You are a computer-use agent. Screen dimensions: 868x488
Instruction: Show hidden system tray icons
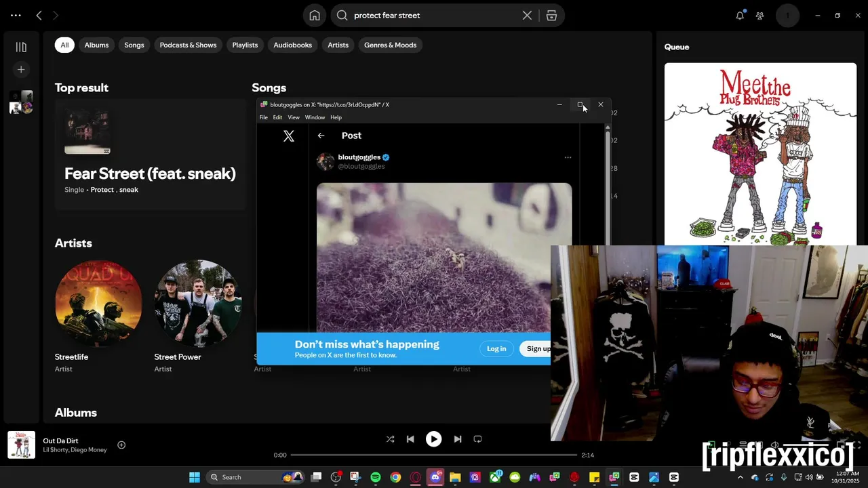tap(741, 477)
